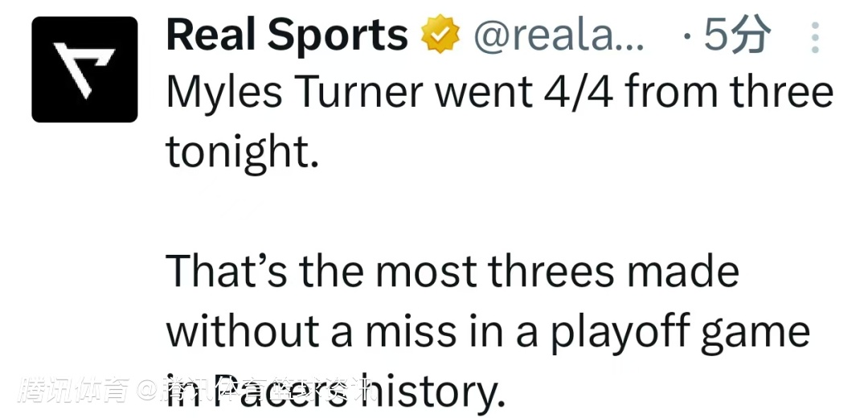Open the three-dot more options menu
This screenshot has width=868, height=418.
tap(815, 37)
